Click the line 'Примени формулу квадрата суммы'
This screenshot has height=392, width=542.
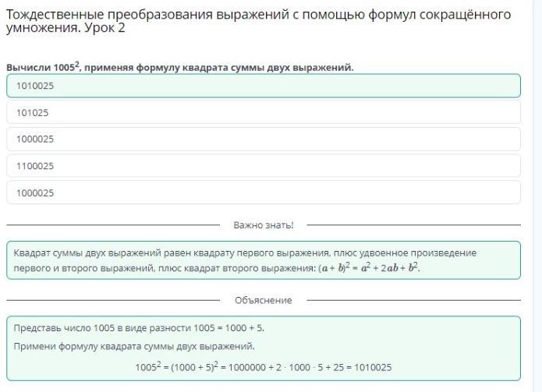(x=134, y=346)
